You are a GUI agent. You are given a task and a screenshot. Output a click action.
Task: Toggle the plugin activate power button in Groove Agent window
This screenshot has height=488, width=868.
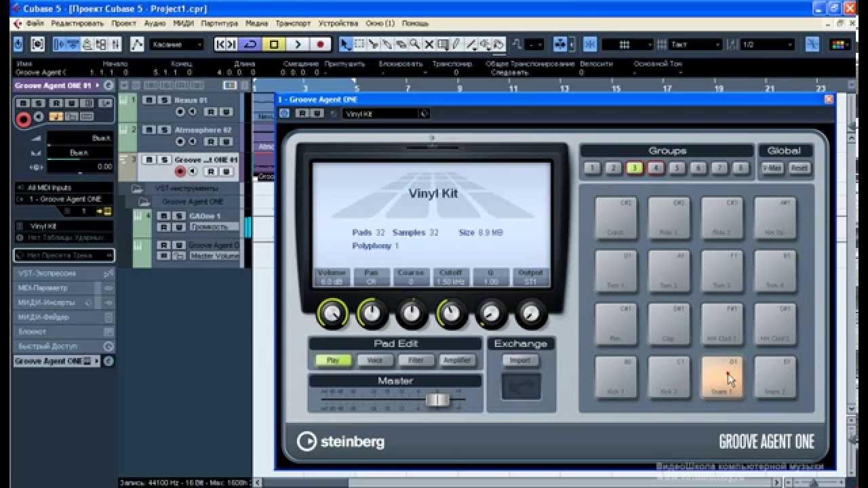click(284, 114)
